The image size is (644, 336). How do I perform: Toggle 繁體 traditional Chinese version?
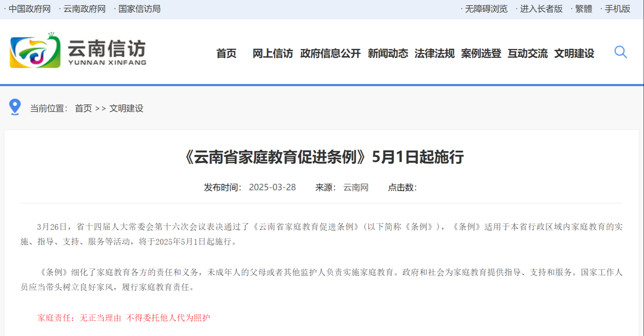pyautogui.click(x=583, y=9)
